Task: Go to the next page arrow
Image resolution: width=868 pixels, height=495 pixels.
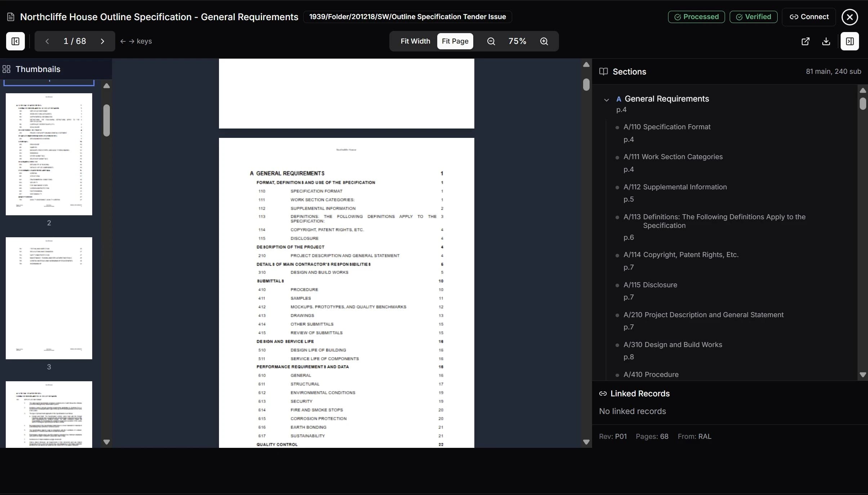Action: click(102, 41)
